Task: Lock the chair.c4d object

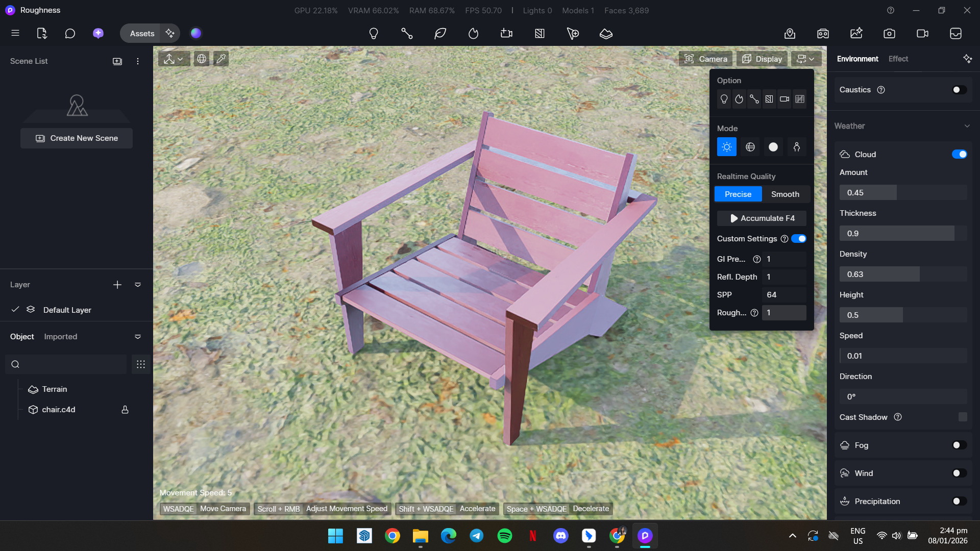Action: tap(125, 410)
